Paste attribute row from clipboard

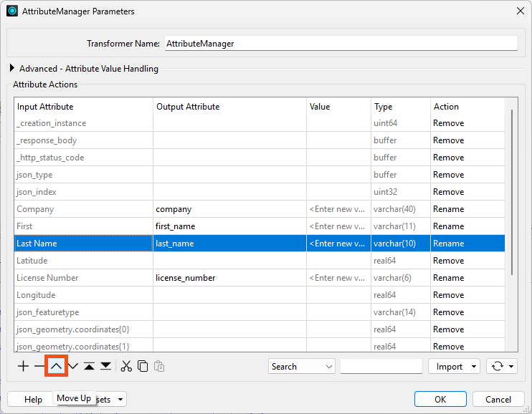pyautogui.click(x=159, y=366)
